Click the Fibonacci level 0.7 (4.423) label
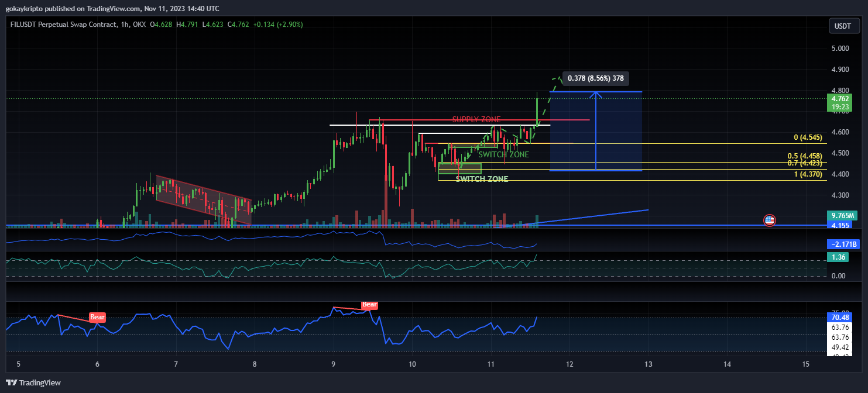This screenshot has width=868, height=393. pos(805,163)
